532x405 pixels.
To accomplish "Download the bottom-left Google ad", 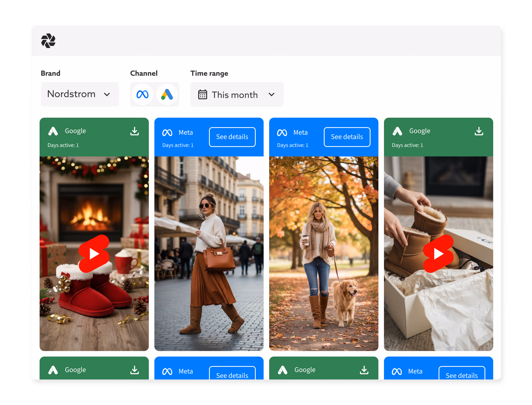I will tap(135, 370).
